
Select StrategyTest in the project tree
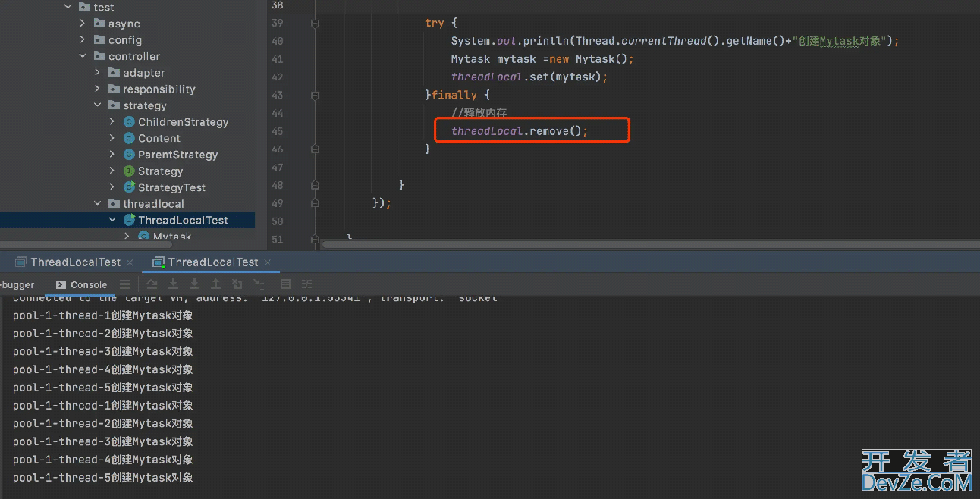pyautogui.click(x=127, y=187)
